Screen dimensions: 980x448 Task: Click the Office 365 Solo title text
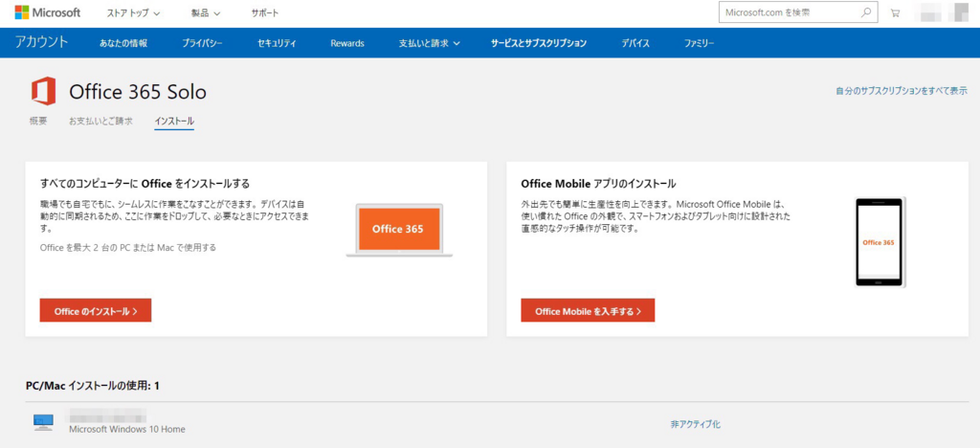pos(138,93)
